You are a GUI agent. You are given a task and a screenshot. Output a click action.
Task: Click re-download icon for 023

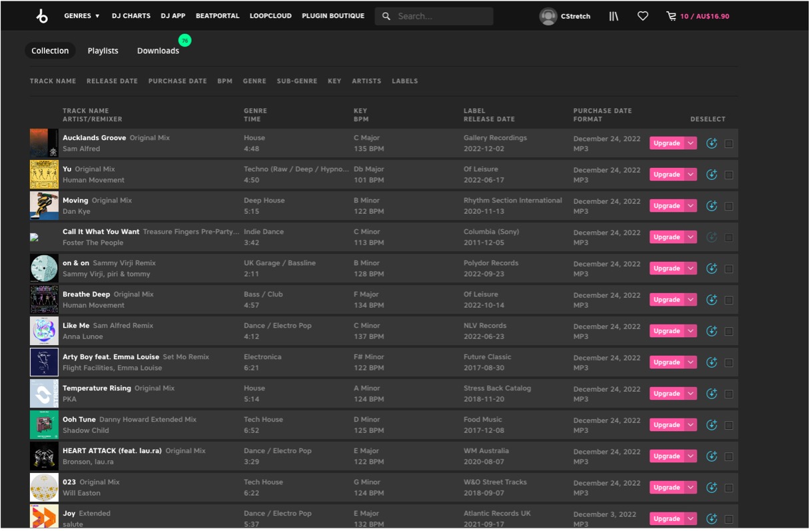coord(711,488)
